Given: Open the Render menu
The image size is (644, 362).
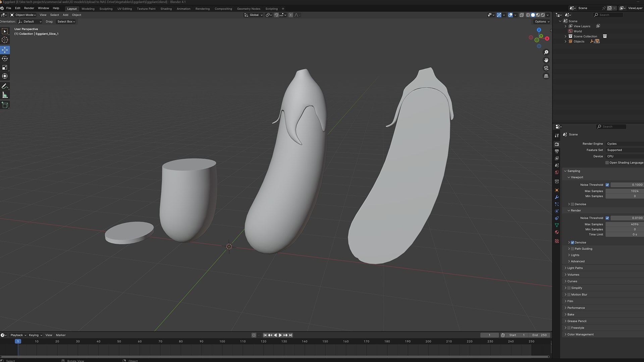Looking at the screenshot, I should (x=29, y=8).
